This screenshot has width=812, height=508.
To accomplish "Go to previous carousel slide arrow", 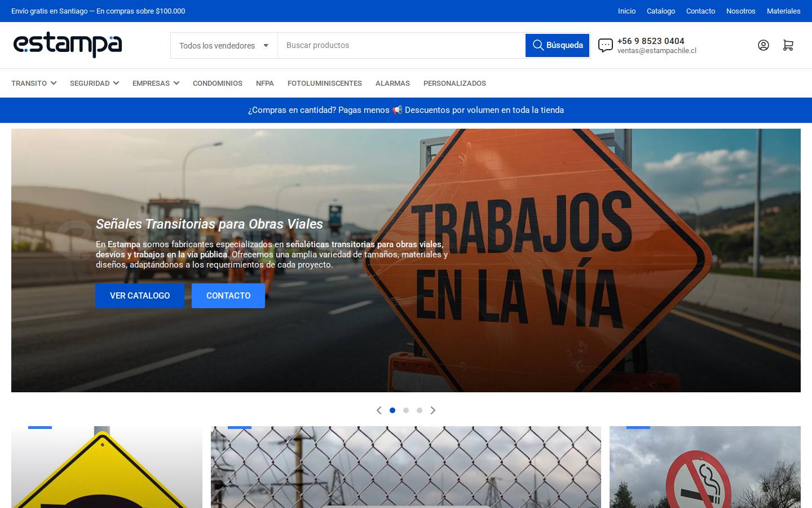I will tap(379, 410).
